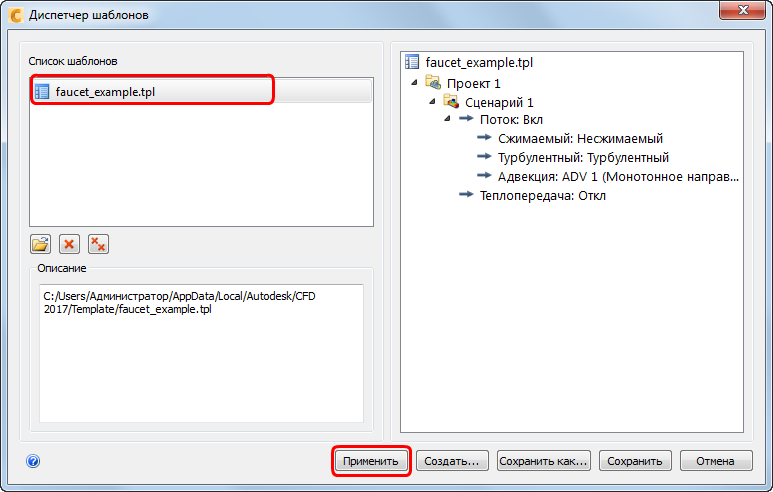This screenshot has width=773, height=492.
Task: Select faucet_example.tpl in the template list
Action: (201, 92)
